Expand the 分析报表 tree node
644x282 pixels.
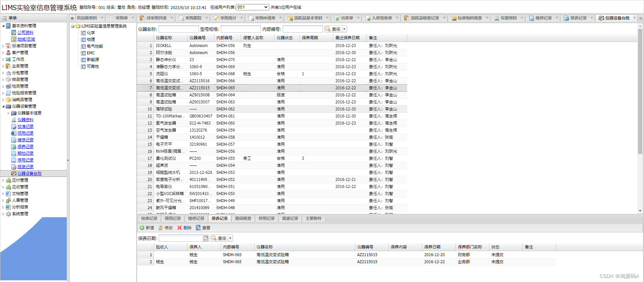point(3,207)
